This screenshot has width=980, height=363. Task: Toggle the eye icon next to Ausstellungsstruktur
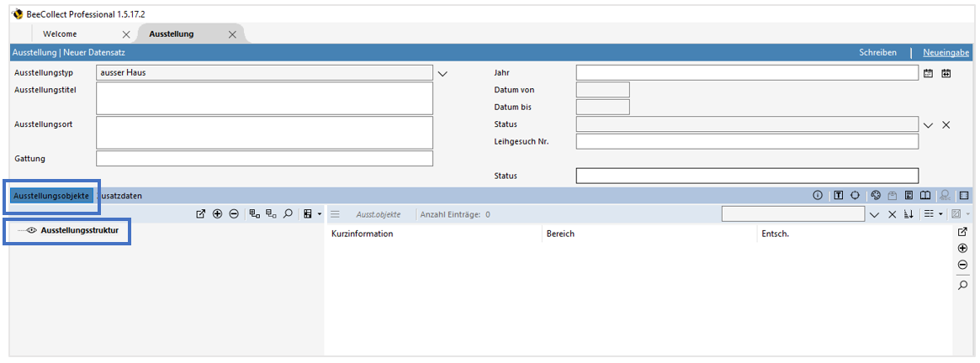point(32,230)
